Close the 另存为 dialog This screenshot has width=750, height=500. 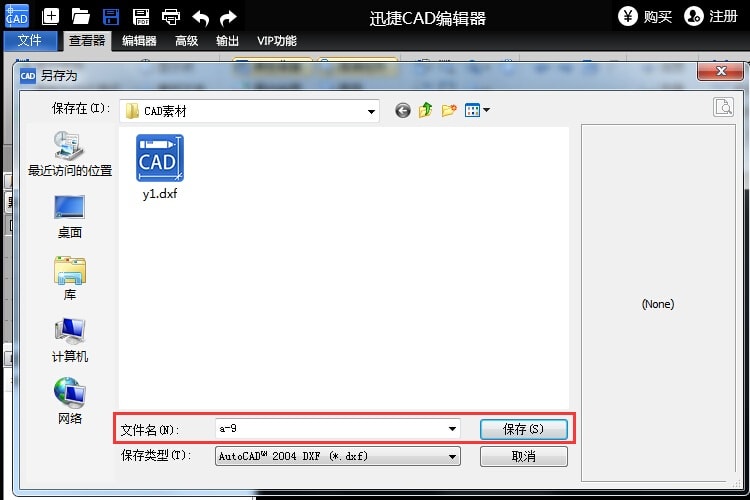click(720, 71)
